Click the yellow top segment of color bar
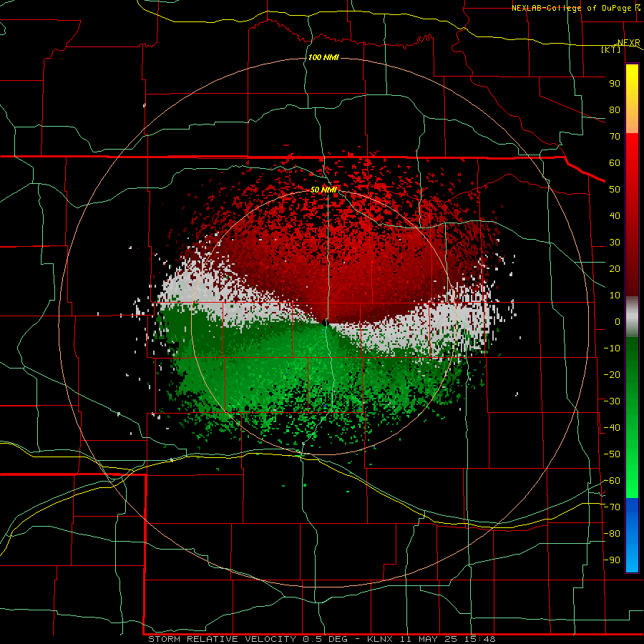Screen dimensions: 644x644 (632, 99)
